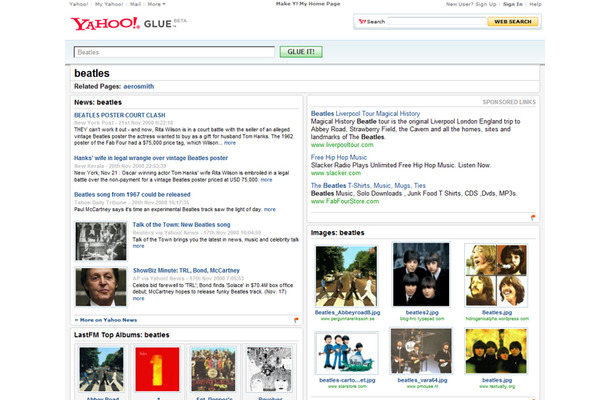Open the four-face Beatles.jpg thumbnail
The height and width of the screenshot is (400, 610).
click(x=496, y=275)
